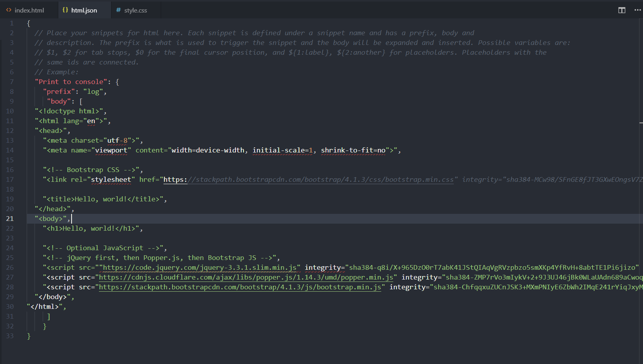Click the "</html>" string on line 30
Image resolution: width=643 pixels, height=364 pixels.
point(45,307)
